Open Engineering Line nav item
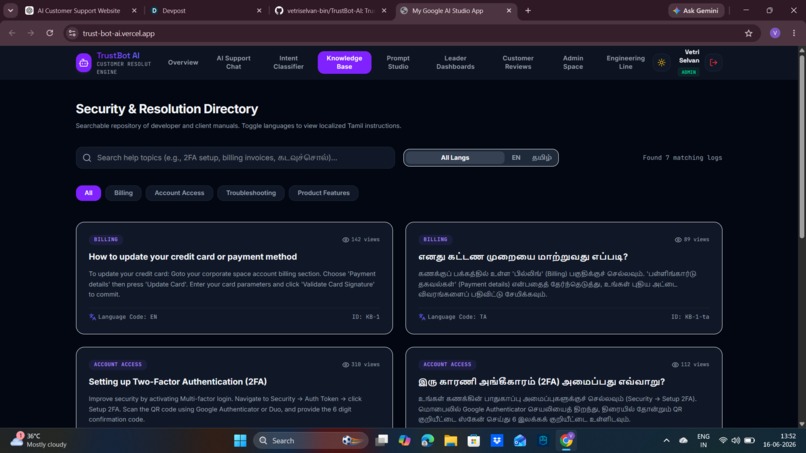The height and width of the screenshot is (453, 806). [x=626, y=63]
